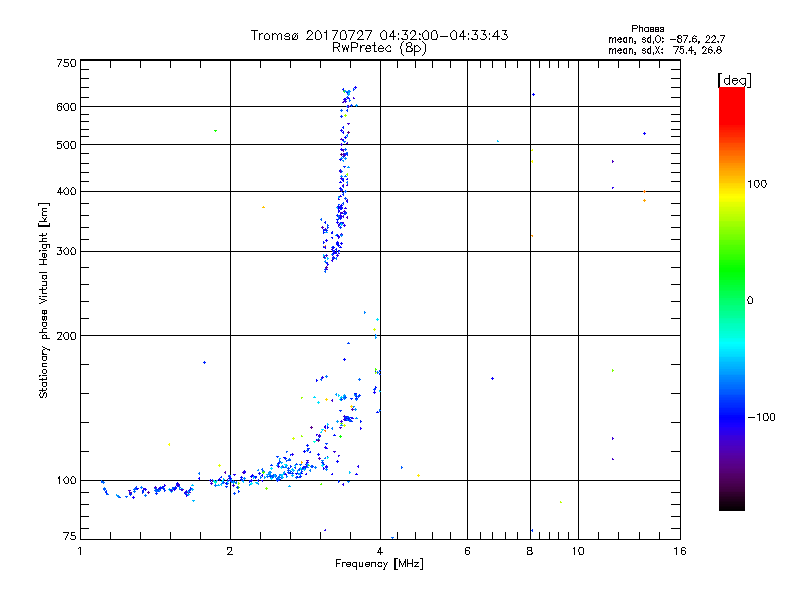Viewport: 800px width, 600px height.
Task: Click the blue -100 region of the colorbar
Action: pyautogui.click(x=732, y=417)
